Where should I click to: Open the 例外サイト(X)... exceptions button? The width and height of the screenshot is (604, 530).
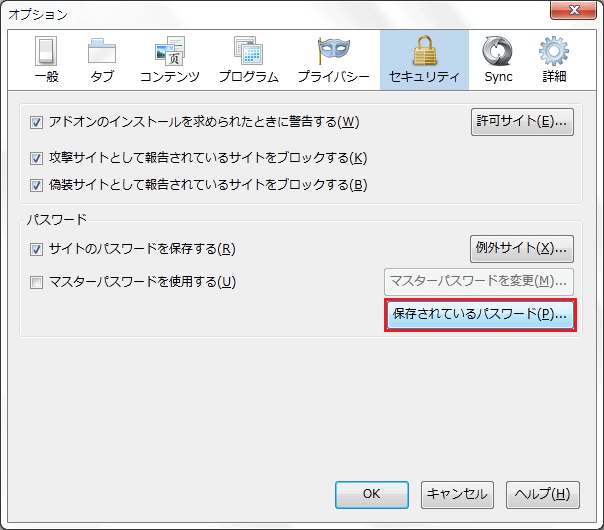coord(521,247)
